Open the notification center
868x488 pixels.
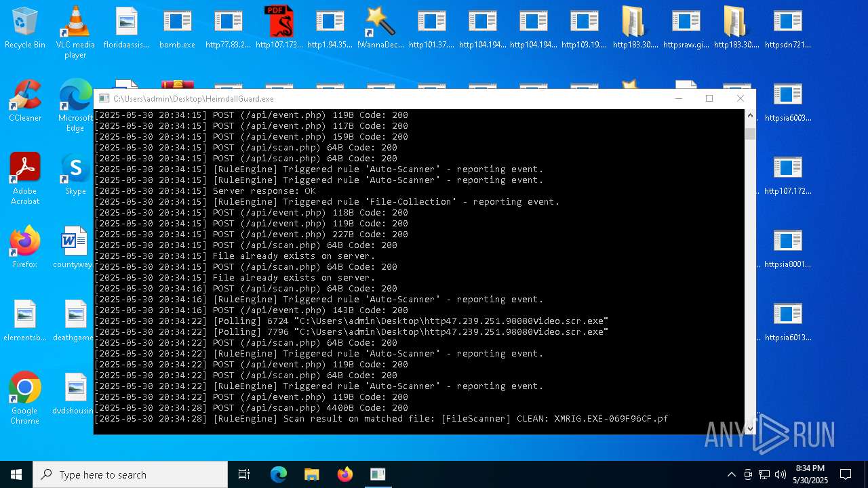click(x=846, y=474)
